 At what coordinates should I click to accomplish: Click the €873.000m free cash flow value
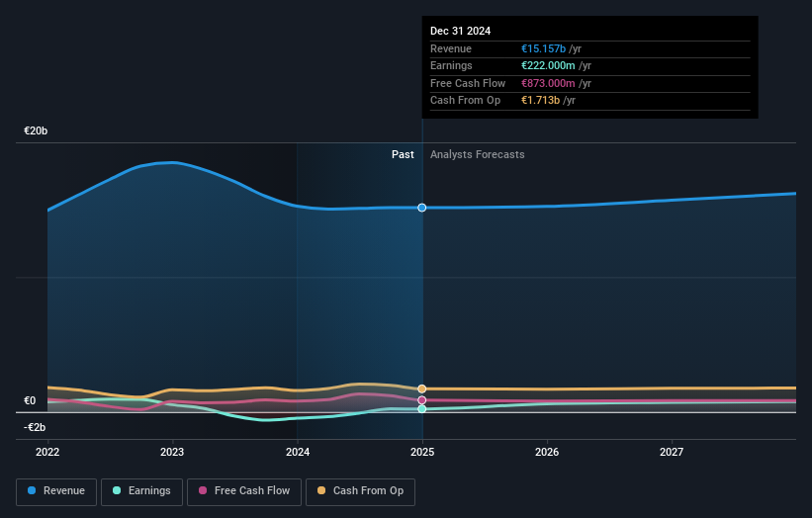pos(548,83)
